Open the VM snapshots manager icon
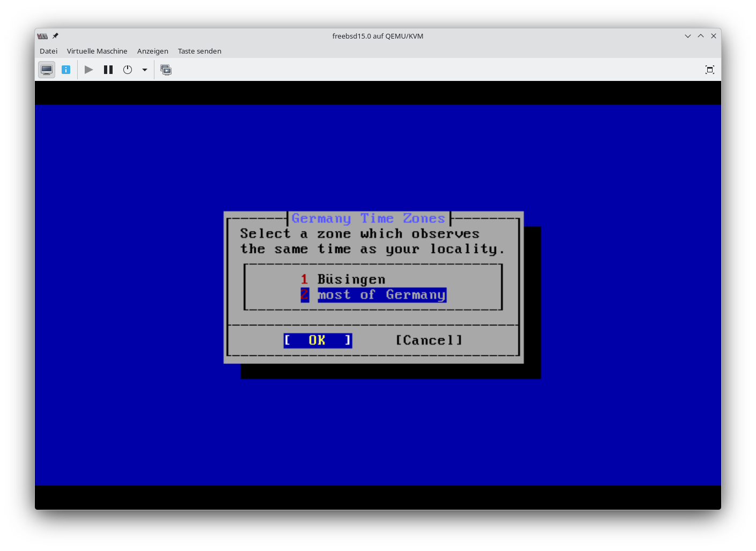Image resolution: width=756 pixels, height=551 pixels. (x=166, y=70)
